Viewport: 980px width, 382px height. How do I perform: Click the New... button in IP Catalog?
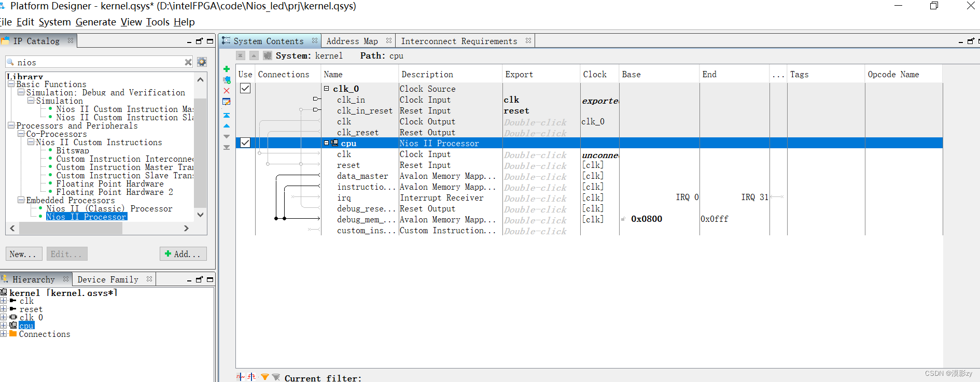[23, 254]
